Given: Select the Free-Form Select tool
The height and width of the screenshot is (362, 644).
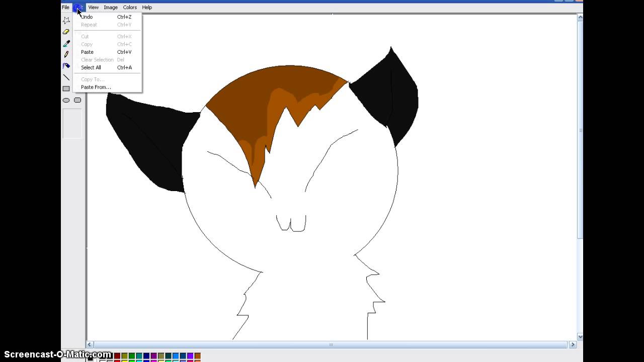Looking at the screenshot, I should coord(66,21).
